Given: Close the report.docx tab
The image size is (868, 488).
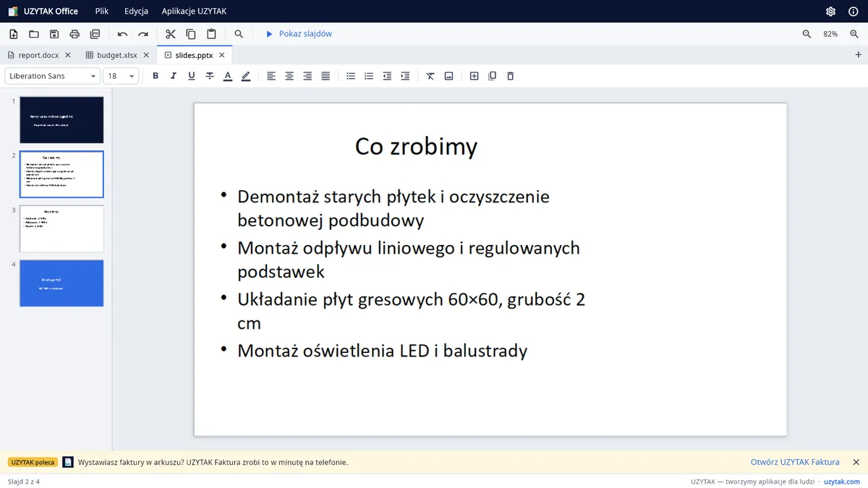Looking at the screenshot, I should (68, 55).
